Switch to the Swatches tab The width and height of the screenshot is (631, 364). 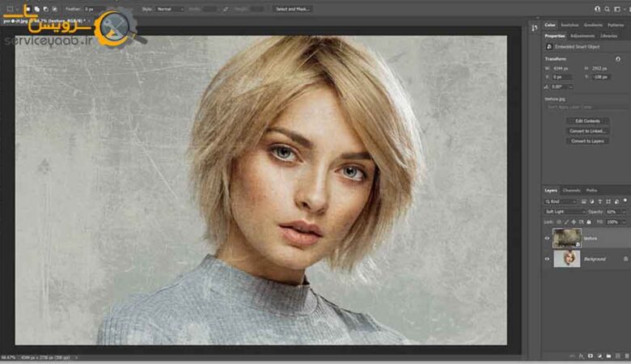(570, 25)
